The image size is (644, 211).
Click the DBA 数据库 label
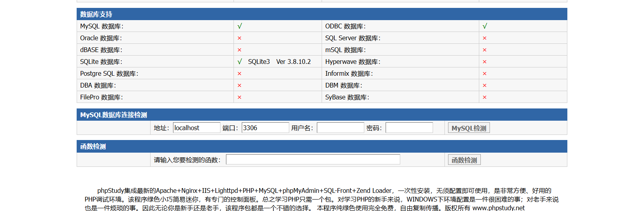coord(98,85)
